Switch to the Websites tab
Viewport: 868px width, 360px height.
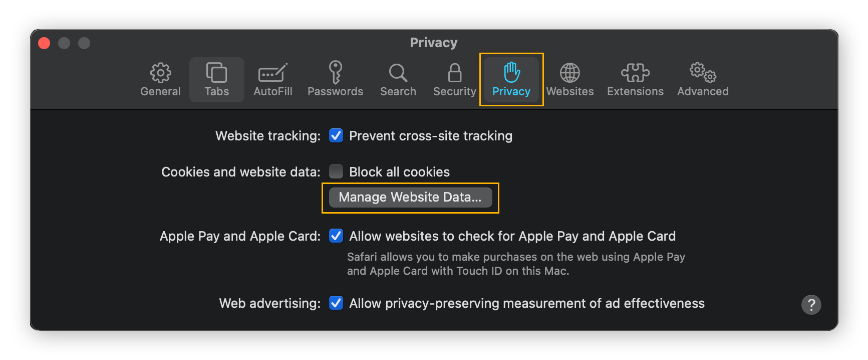click(570, 79)
